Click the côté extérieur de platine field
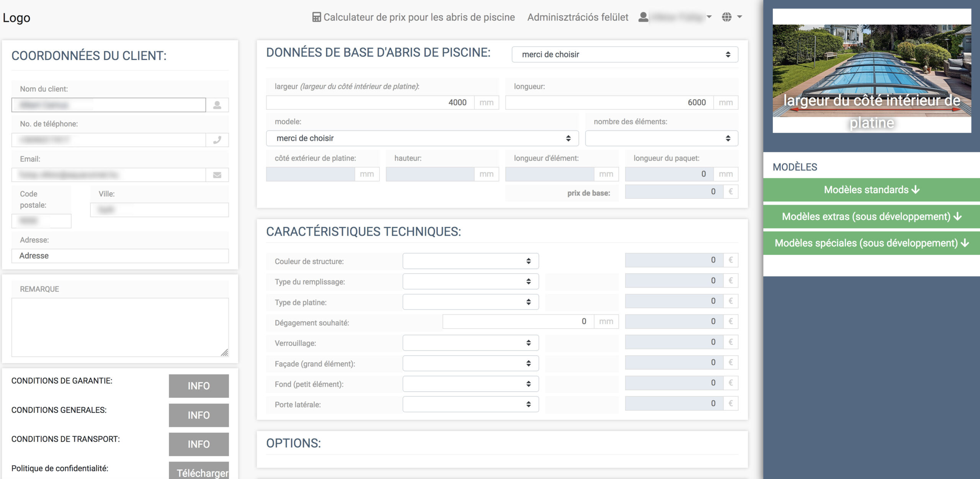The height and width of the screenshot is (479, 980). [310, 174]
